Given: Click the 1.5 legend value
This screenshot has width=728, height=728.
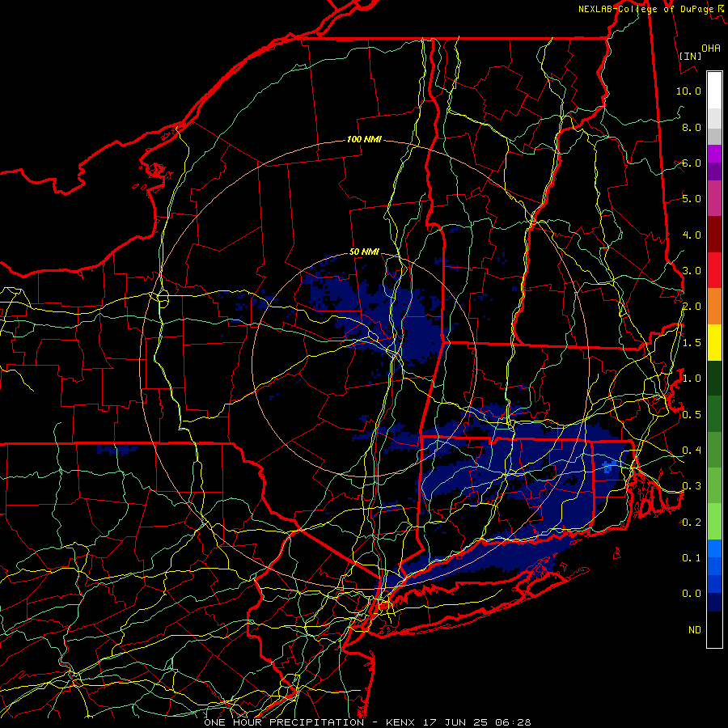Looking at the screenshot, I should click(x=692, y=343).
